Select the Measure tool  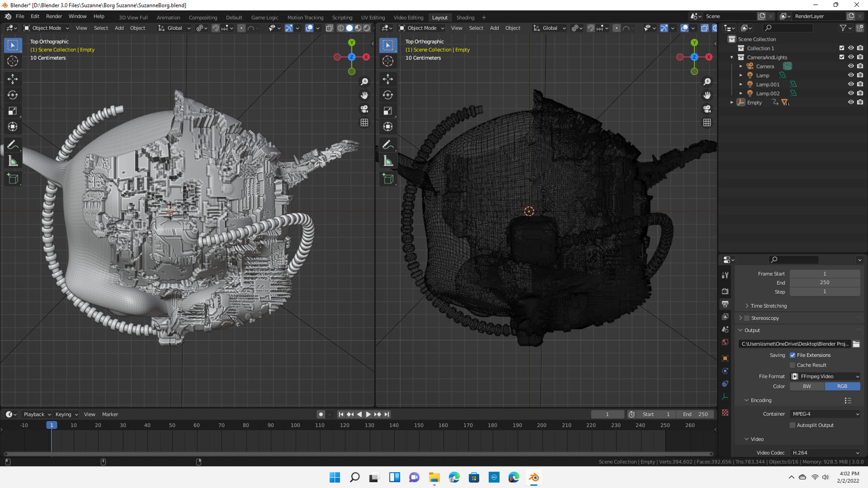click(13, 160)
